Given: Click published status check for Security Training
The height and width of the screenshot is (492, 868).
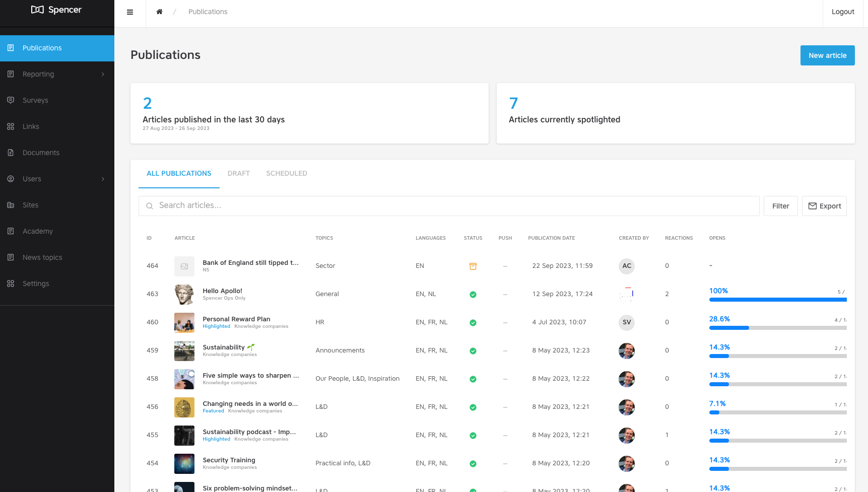Looking at the screenshot, I should point(473,464).
